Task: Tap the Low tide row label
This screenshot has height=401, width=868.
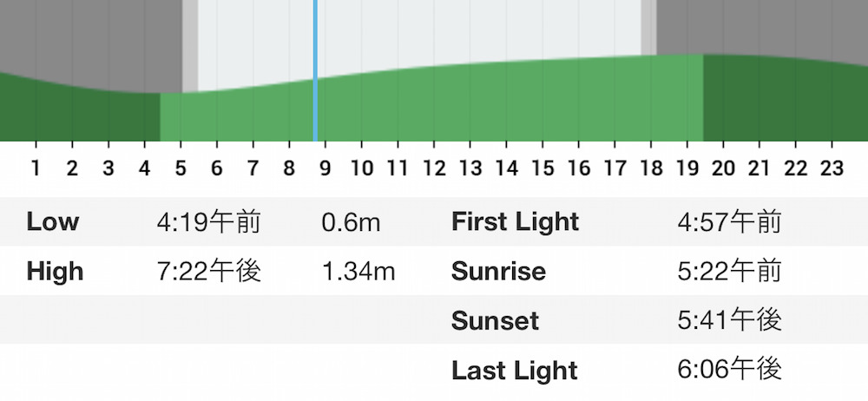Action: [x=53, y=221]
